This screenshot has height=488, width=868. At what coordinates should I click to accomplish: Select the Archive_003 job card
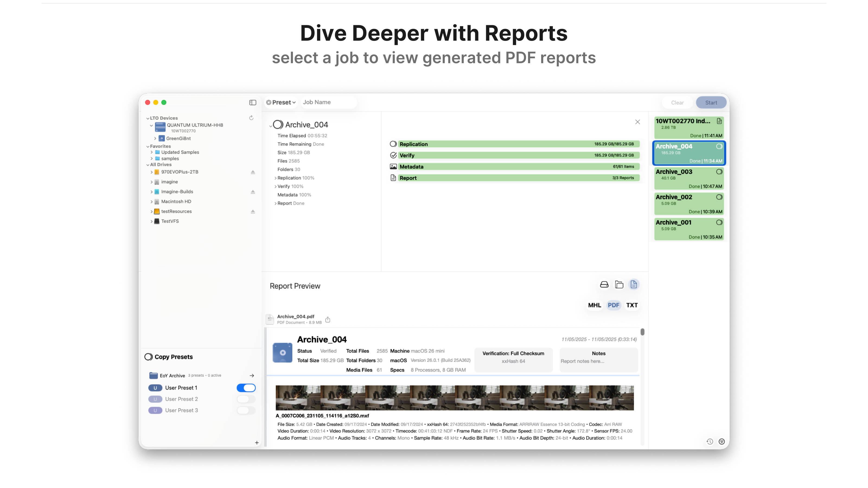pyautogui.click(x=688, y=178)
